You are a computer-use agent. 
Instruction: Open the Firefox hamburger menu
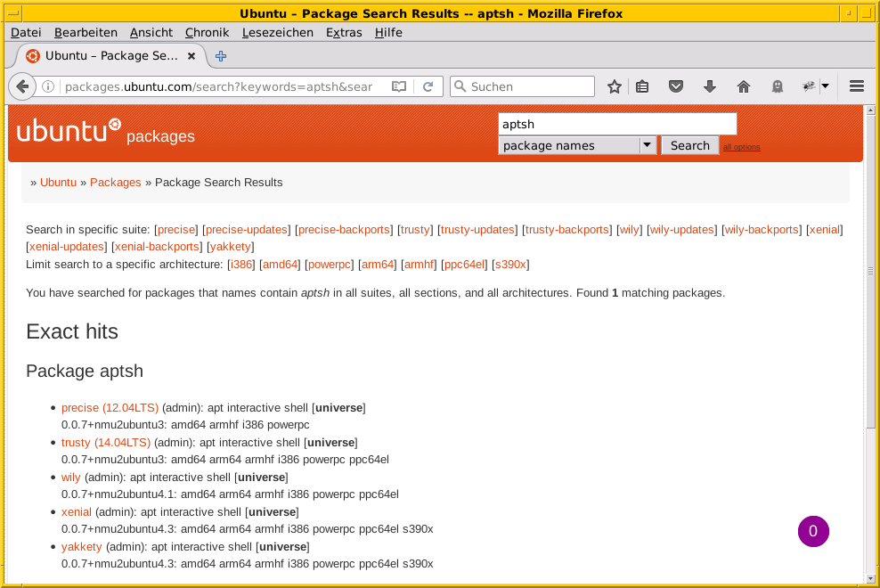pos(855,86)
